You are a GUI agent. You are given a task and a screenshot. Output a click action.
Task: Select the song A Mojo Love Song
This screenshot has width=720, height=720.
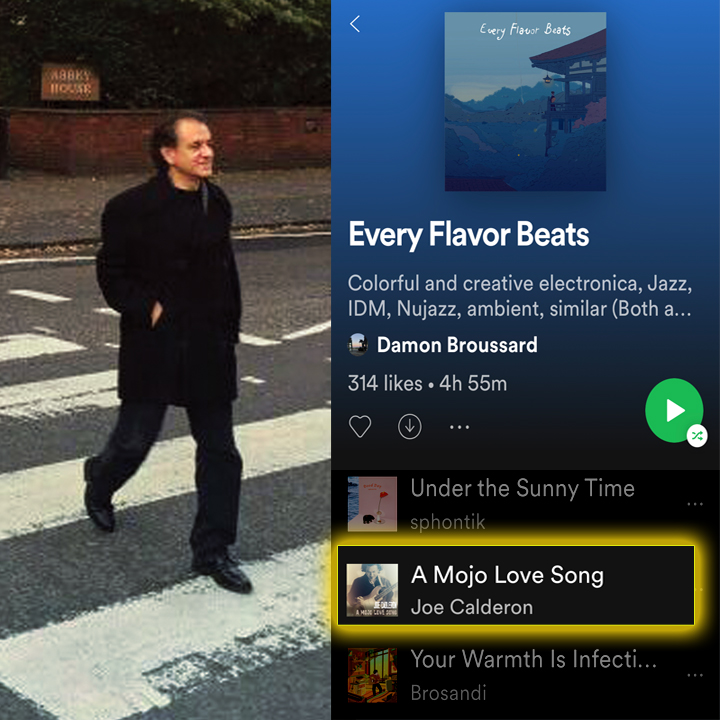pyautogui.click(x=516, y=585)
